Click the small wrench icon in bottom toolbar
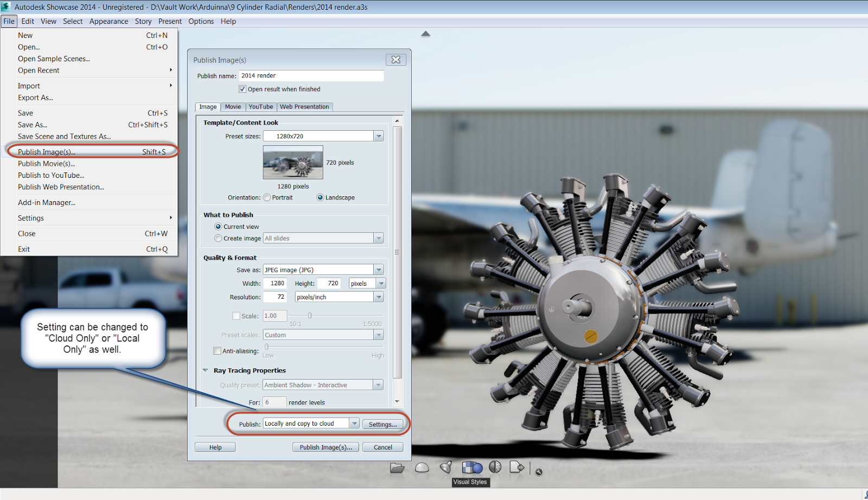Screen dimensions: 868x500 click(x=539, y=472)
